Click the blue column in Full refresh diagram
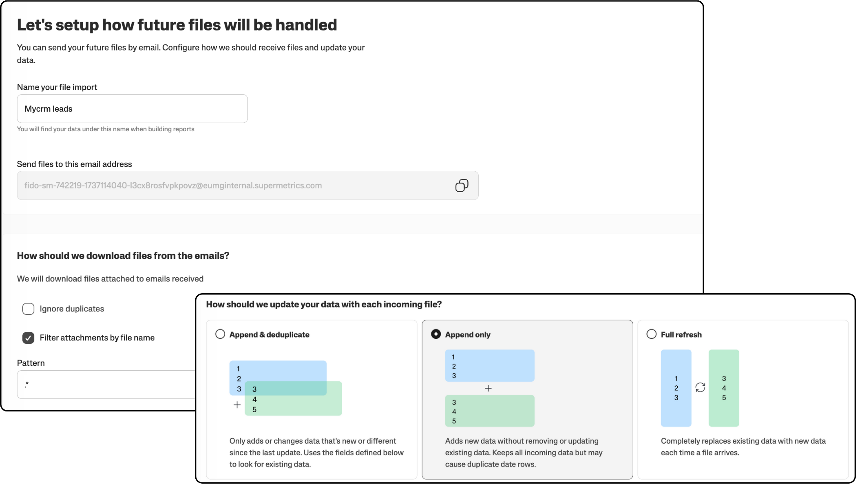The height and width of the screenshot is (504, 862). [676, 388]
